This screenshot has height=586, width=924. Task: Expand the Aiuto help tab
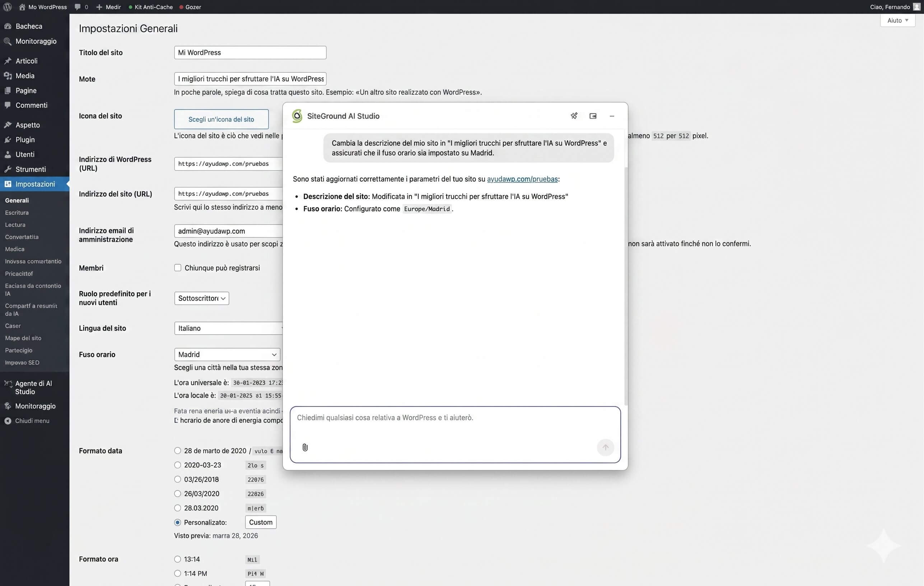[897, 20]
